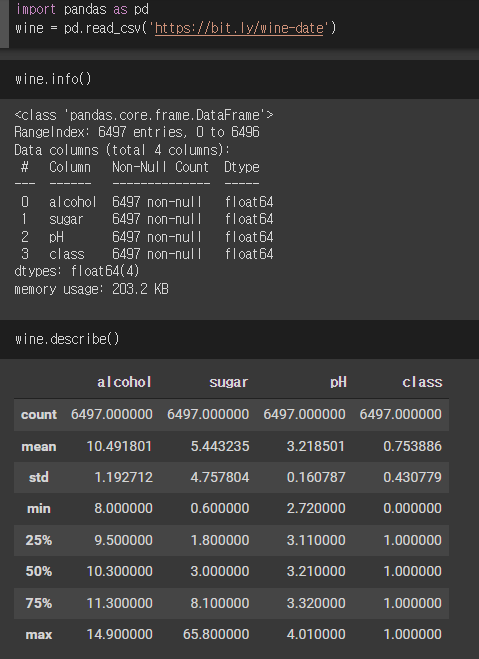
Task: Click the 'sugar' column header in describe table
Action: 229,382
